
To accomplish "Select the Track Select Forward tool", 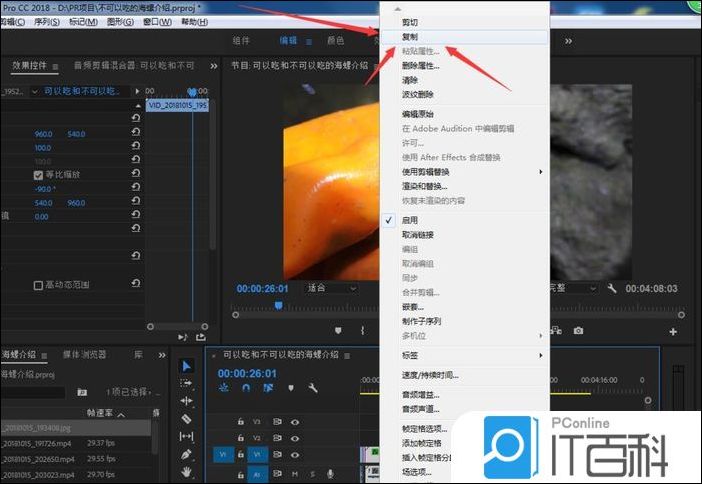I will pyautogui.click(x=187, y=383).
